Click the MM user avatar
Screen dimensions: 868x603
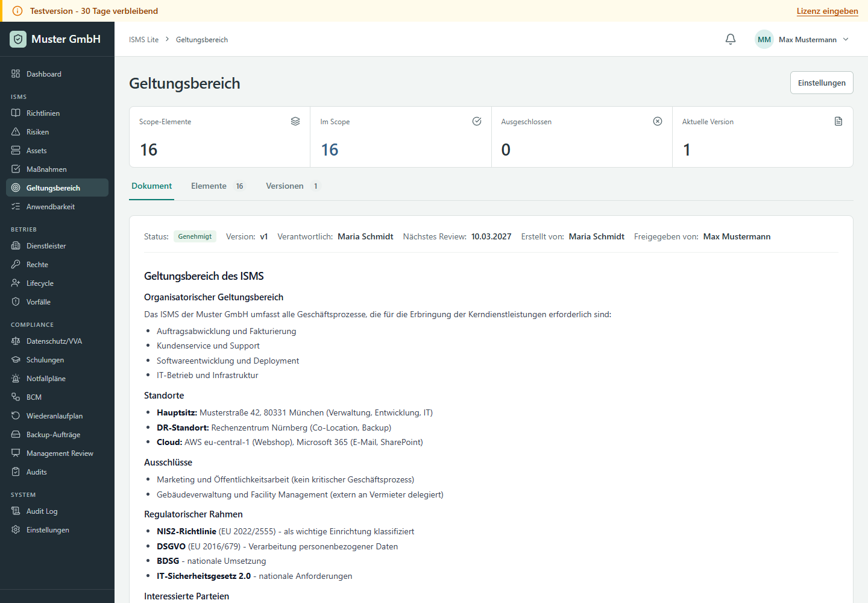coord(764,39)
